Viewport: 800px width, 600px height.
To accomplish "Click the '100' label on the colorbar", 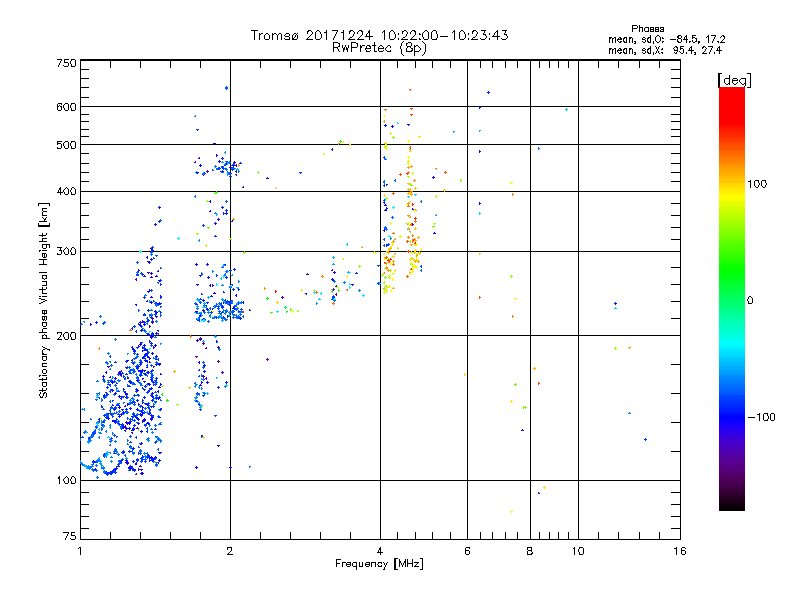I will (757, 184).
